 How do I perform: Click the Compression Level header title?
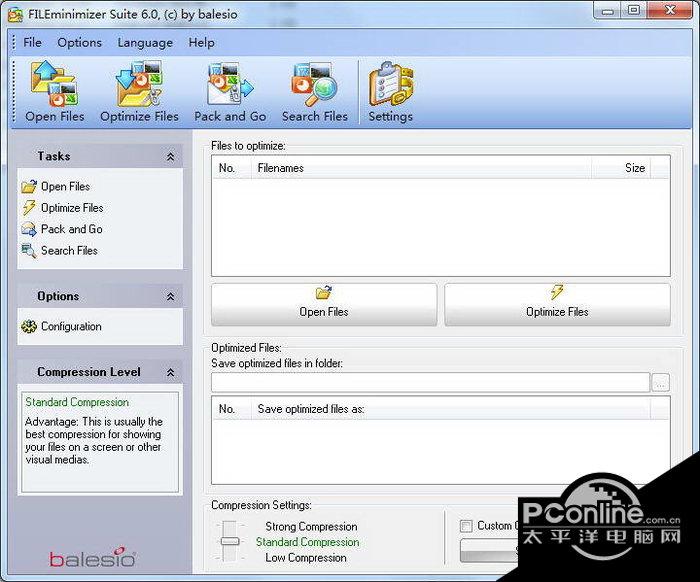click(89, 372)
